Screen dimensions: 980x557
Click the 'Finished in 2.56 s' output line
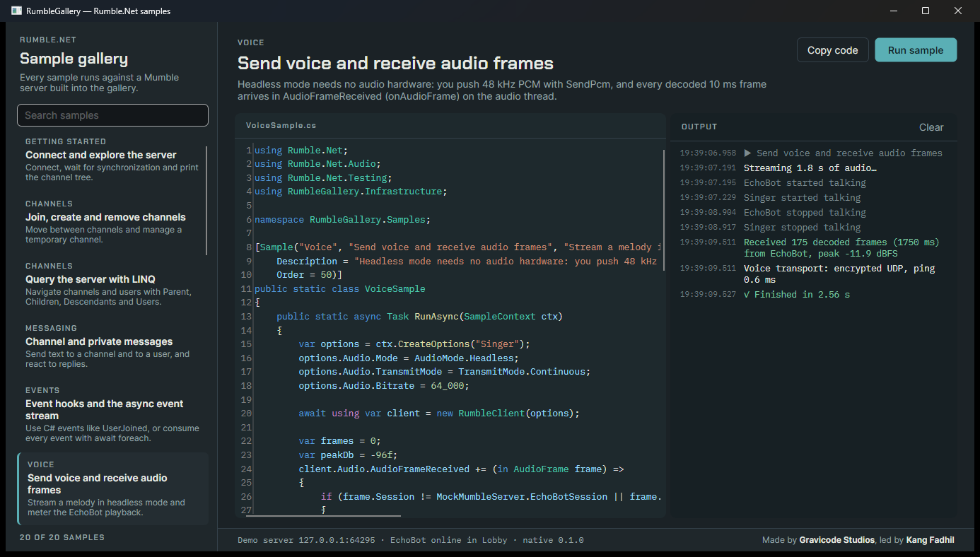(797, 294)
